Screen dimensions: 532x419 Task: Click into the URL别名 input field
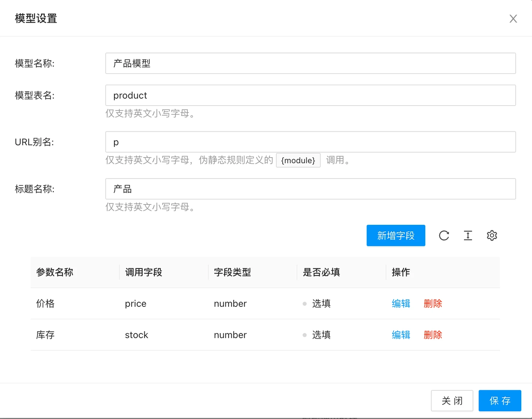310,142
